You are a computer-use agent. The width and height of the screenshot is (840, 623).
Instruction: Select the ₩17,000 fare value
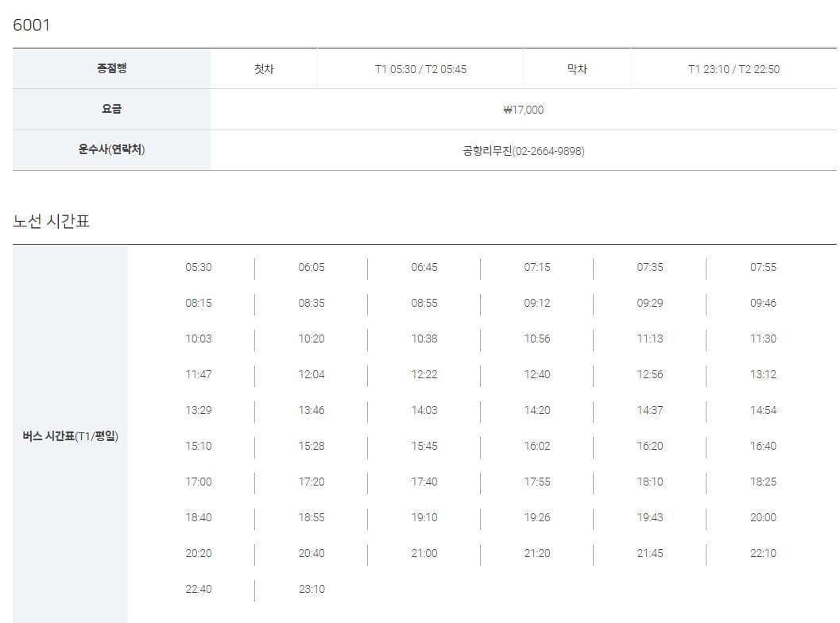coord(523,110)
